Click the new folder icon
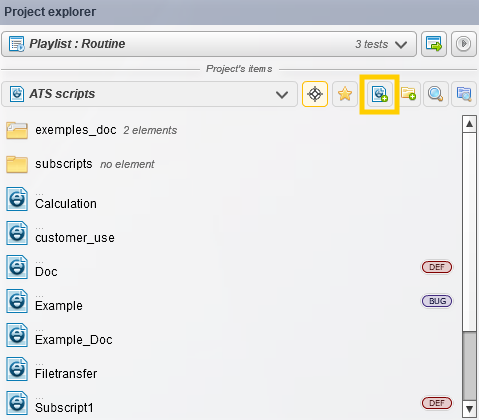This screenshot has width=479, height=420. (x=408, y=94)
